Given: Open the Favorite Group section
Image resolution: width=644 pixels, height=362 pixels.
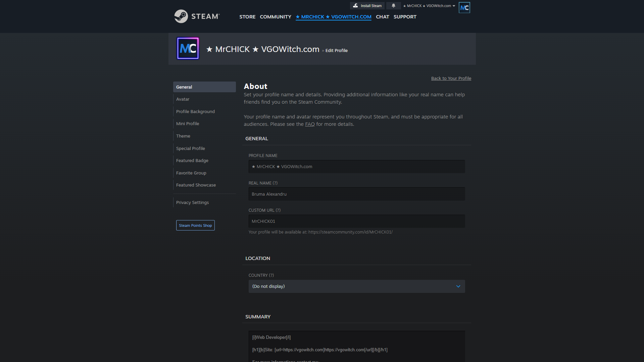Looking at the screenshot, I should tap(204, 173).
